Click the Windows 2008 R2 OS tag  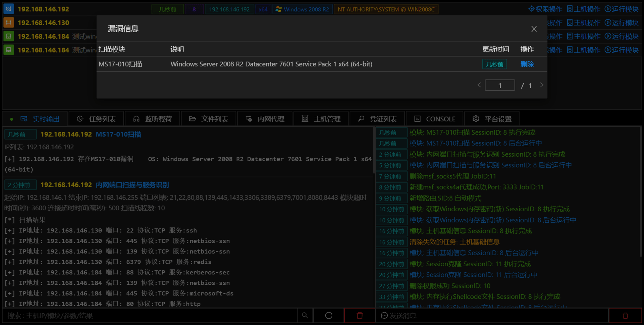303,9
